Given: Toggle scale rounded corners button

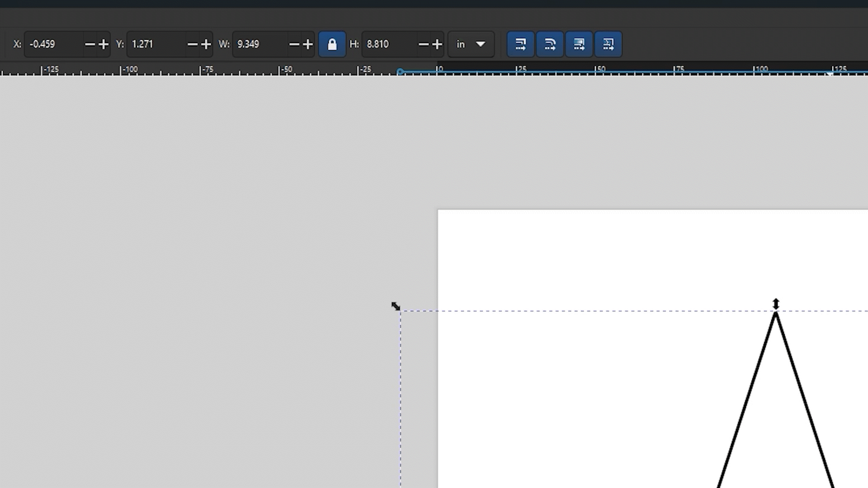Looking at the screenshot, I should click(550, 44).
